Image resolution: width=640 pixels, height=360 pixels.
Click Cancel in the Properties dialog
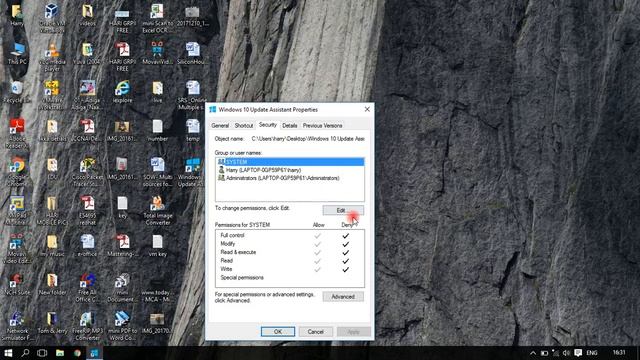316,331
